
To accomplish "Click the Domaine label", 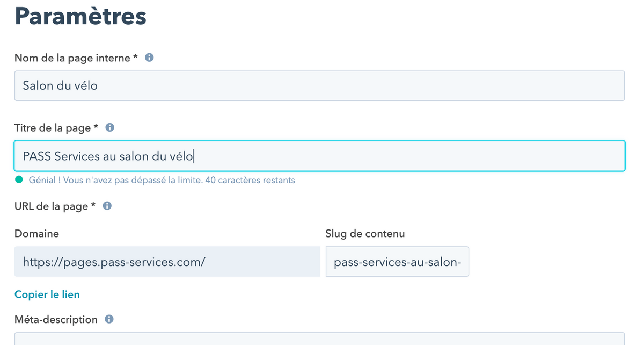I will (x=36, y=234).
